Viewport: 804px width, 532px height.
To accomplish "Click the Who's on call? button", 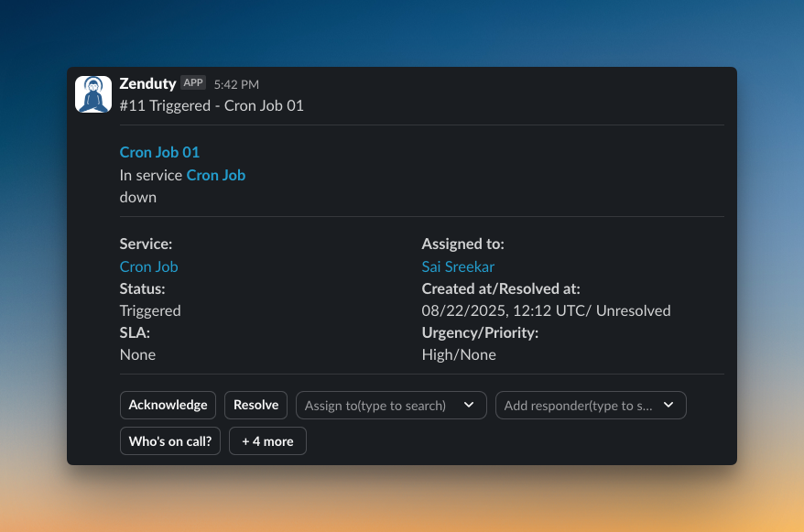I will pos(169,440).
